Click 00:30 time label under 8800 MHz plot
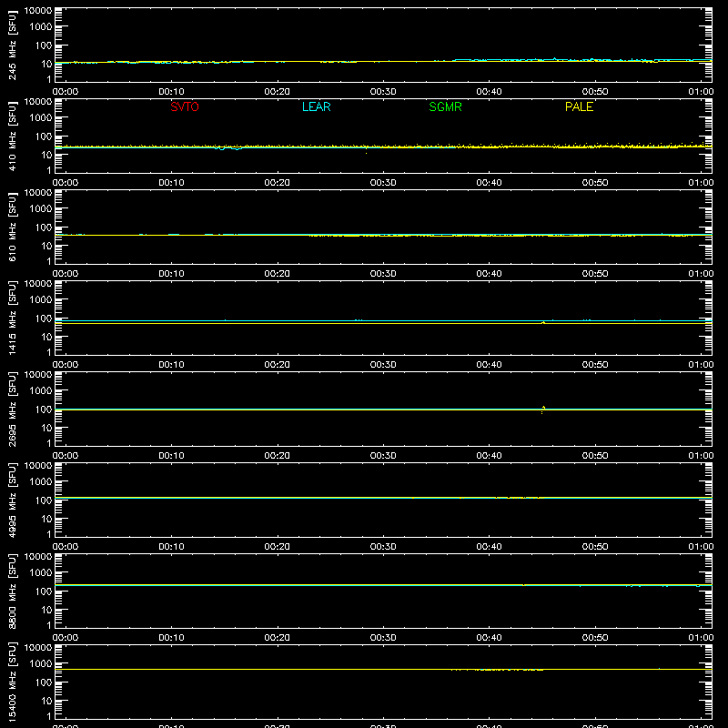 [x=383, y=638]
